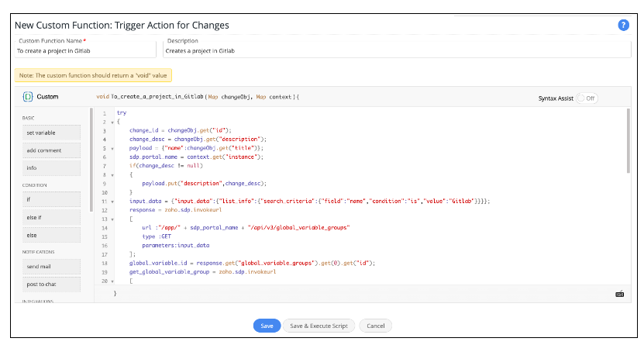Click the keyboard shortcuts icon below editor
644x345 pixels.
[619, 294]
